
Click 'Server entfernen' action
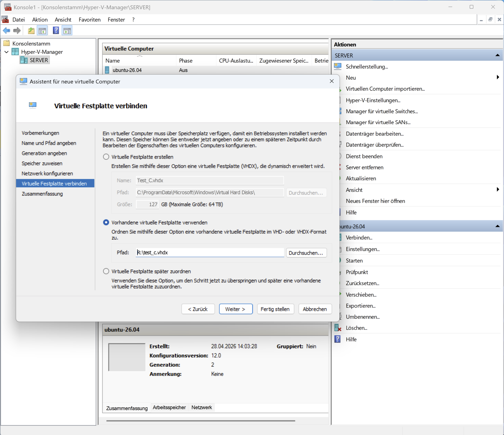coord(365,167)
